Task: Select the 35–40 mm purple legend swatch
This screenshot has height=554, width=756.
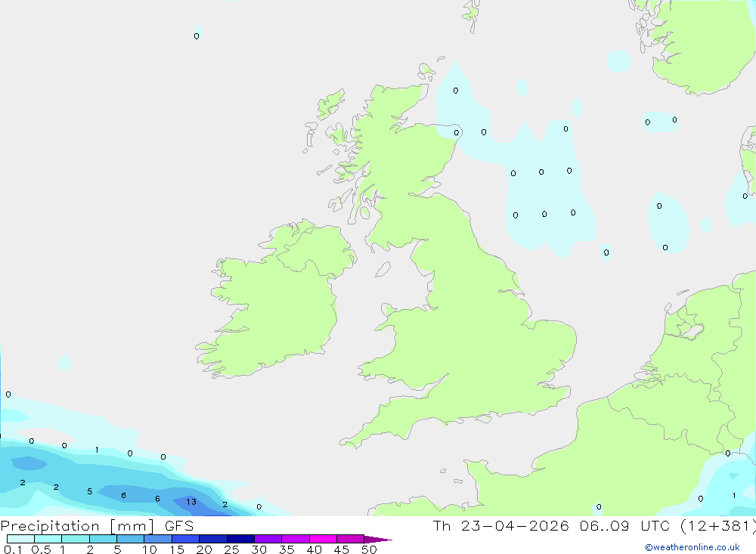Action: pos(296,539)
